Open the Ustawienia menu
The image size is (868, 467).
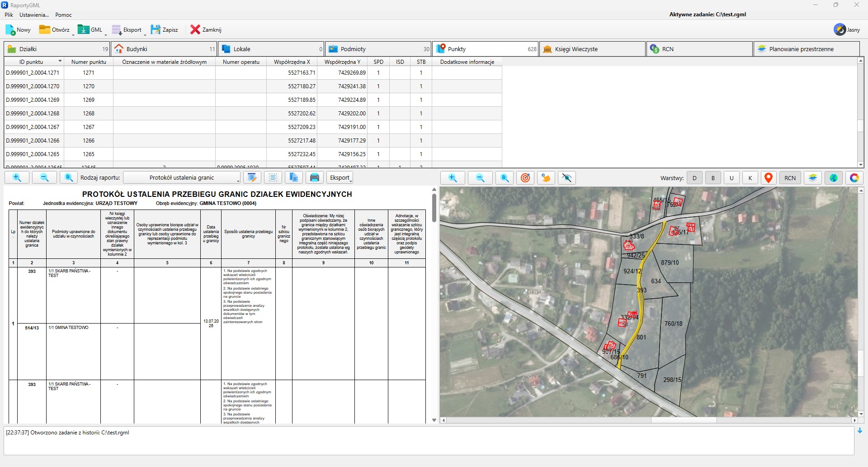[34, 15]
